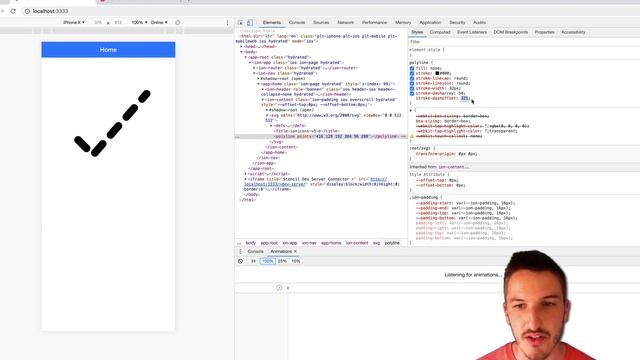Click the rotate device icon
Image resolution: width=640 pixels, height=360 pixels.
(178, 22)
